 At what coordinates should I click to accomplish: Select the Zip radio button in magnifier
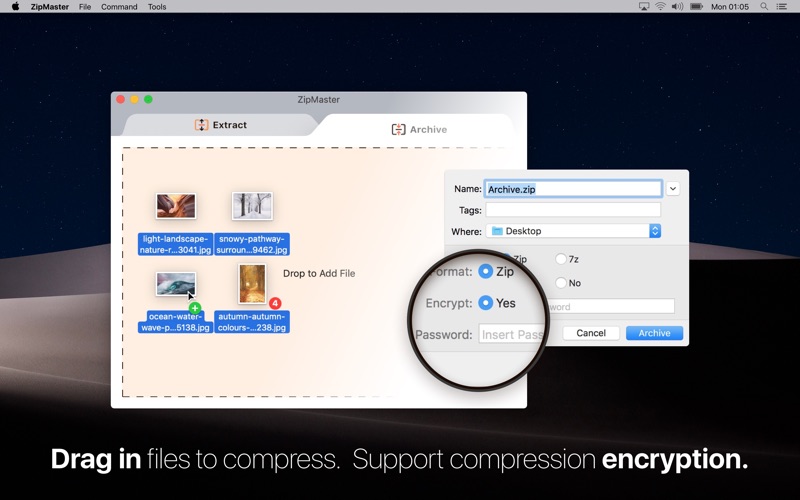(x=485, y=271)
